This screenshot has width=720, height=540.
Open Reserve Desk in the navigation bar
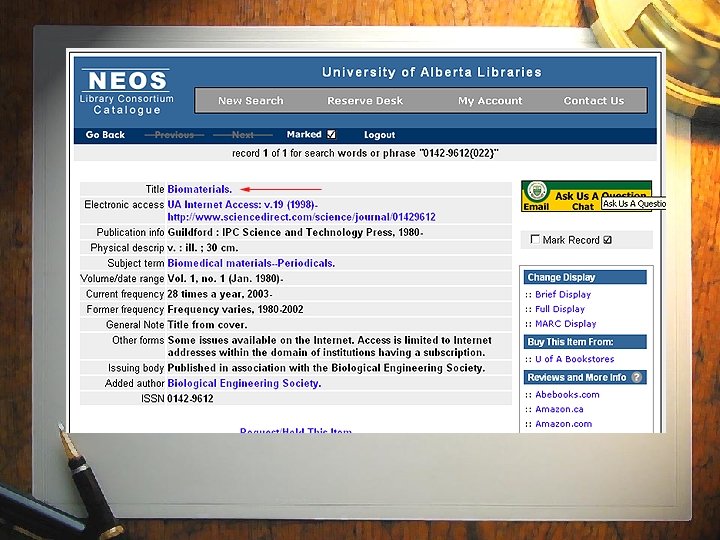tap(365, 101)
